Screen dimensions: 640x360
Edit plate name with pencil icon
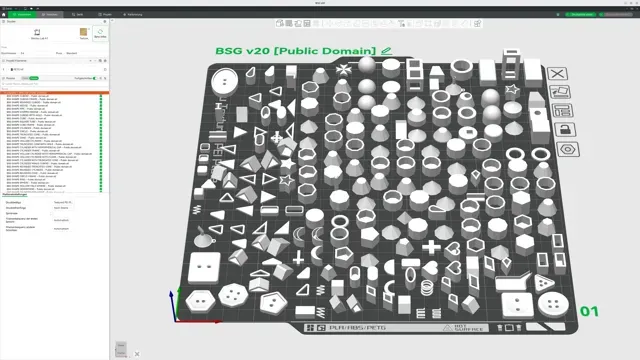[386, 51]
